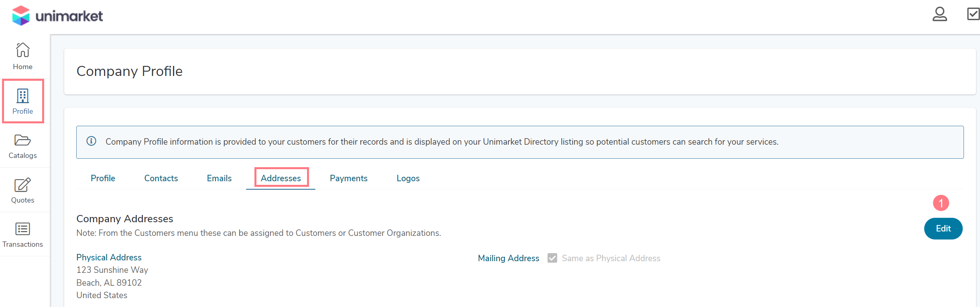Click the Customers menu note text
Screen dimensions: 980x307
pos(259,233)
